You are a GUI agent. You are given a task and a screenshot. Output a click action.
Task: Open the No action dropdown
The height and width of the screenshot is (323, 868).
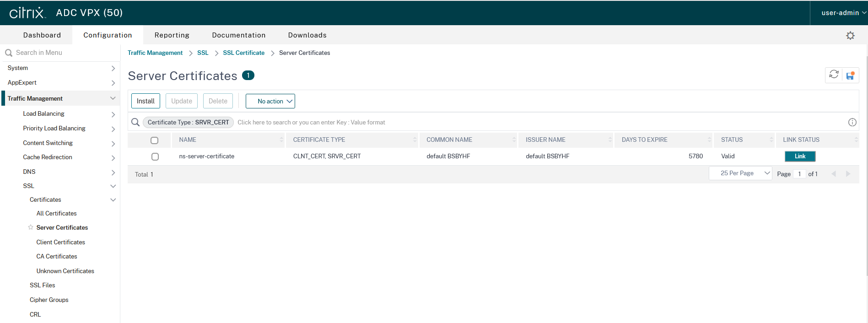coord(270,101)
